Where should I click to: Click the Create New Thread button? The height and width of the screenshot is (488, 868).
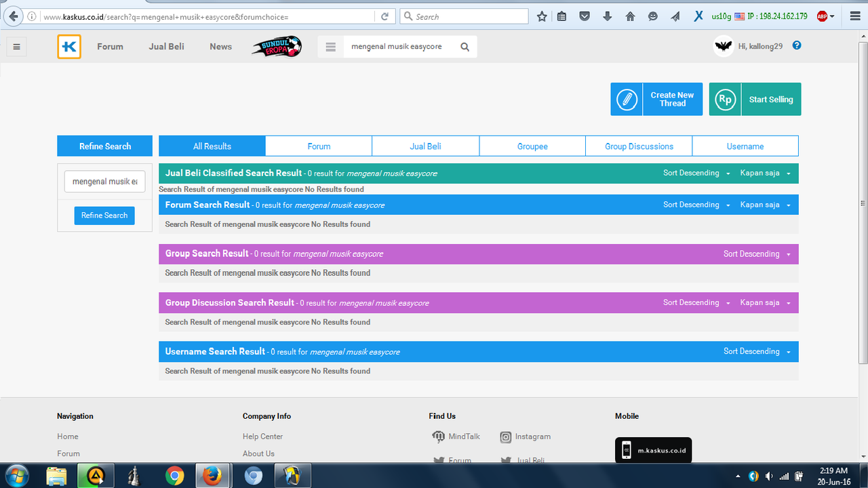click(x=656, y=99)
